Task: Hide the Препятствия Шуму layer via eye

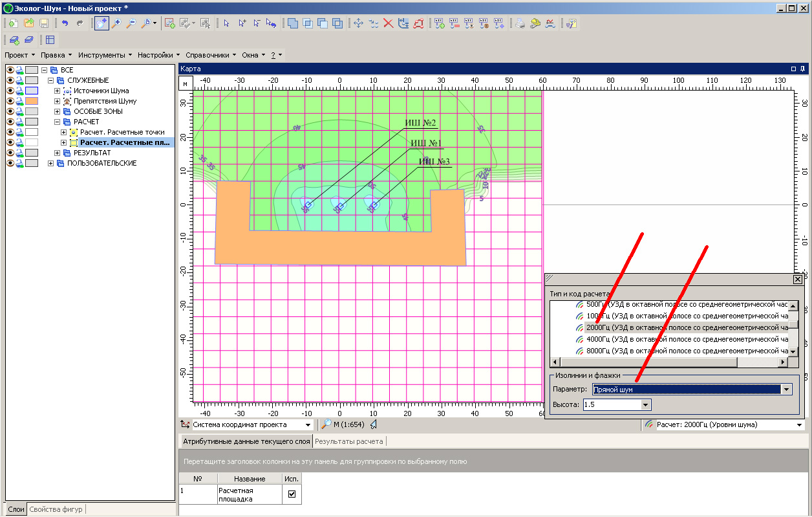Action: coord(10,101)
